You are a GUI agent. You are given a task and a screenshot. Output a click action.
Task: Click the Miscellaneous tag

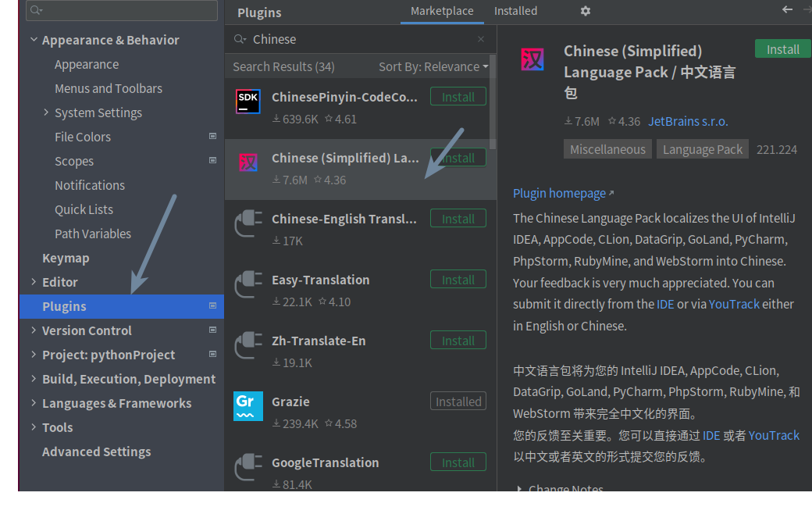(607, 149)
